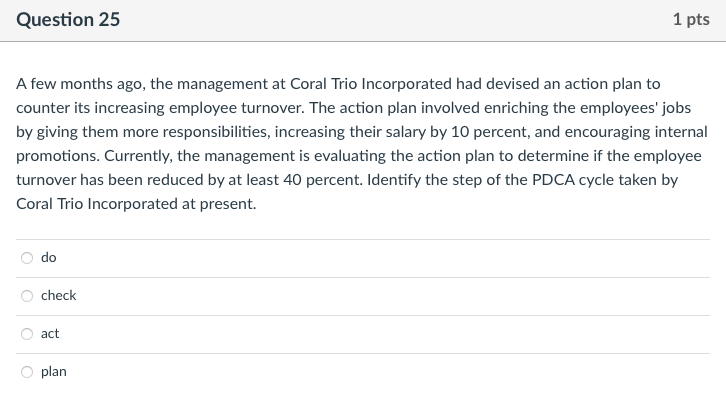Click the words "at present" ending the question
The width and height of the screenshot is (726, 405).
pyautogui.click(x=225, y=204)
